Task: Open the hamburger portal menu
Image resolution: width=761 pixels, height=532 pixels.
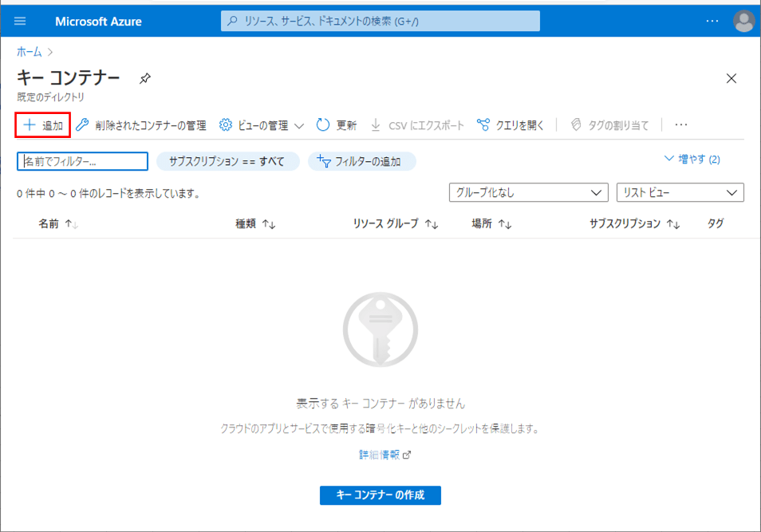Action: coord(20,21)
